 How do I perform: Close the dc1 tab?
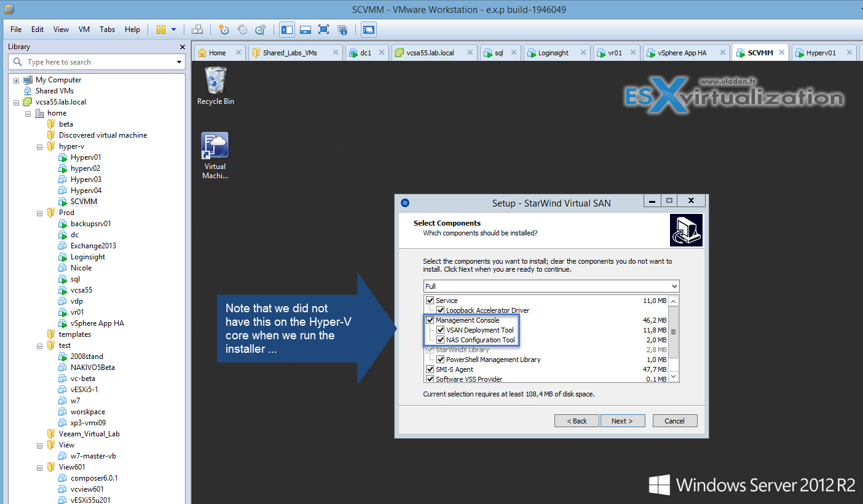(x=382, y=53)
